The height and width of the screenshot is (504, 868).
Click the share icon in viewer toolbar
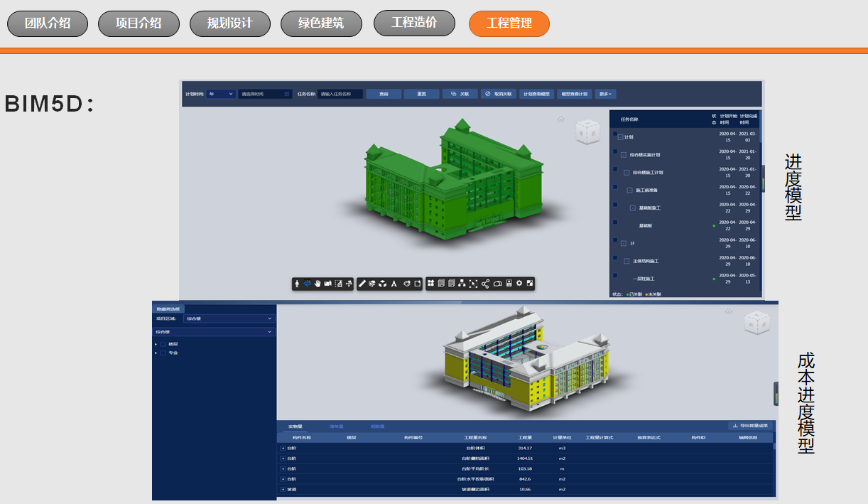[x=486, y=284]
